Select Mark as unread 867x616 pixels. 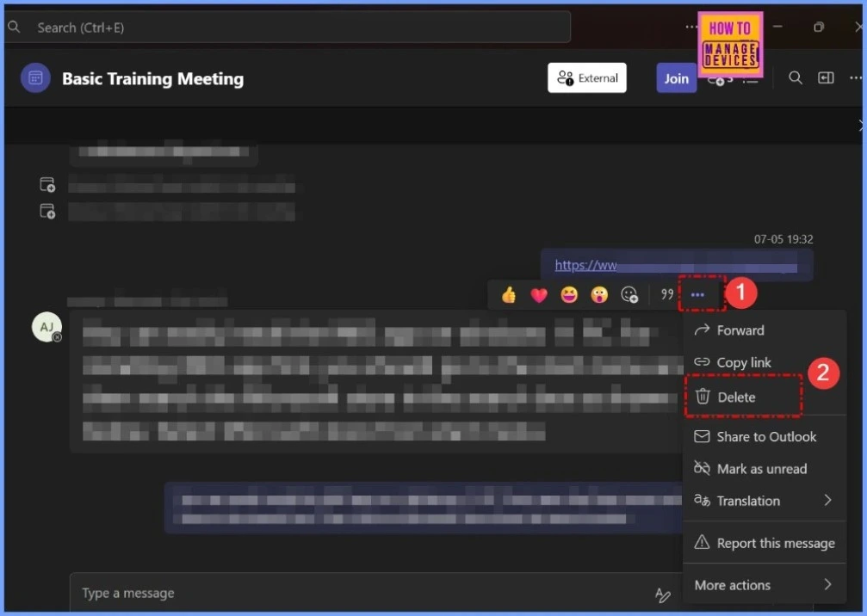765,469
